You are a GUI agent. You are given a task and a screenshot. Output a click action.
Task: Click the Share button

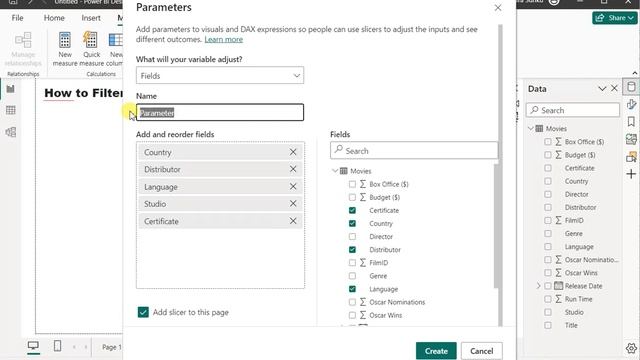click(615, 18)
